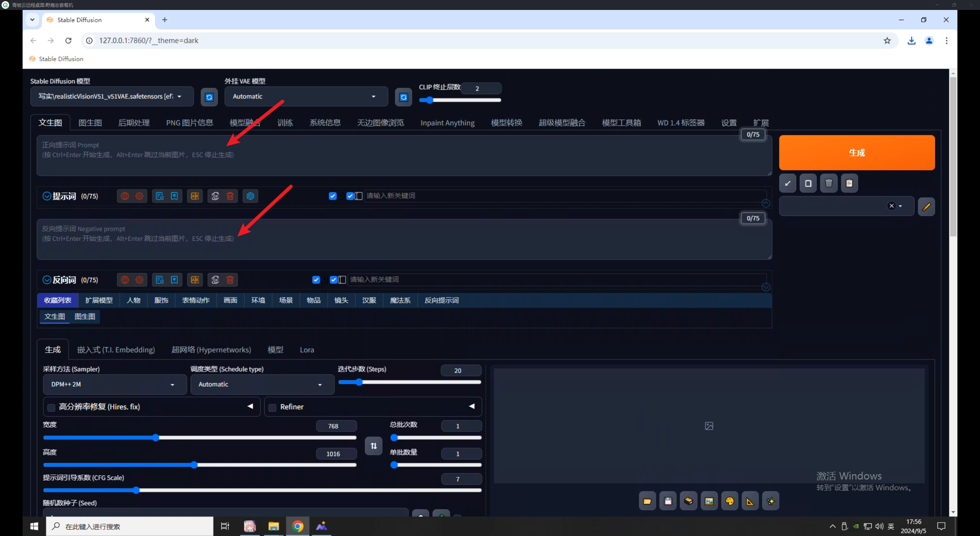The height and width of the screenshot is (536, 980).
Task: Select the 魔法系 prompt category
Action: pos(400,301)
